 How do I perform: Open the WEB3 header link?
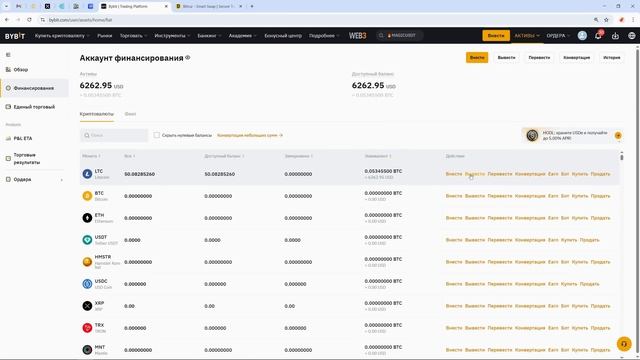(357, 36)
